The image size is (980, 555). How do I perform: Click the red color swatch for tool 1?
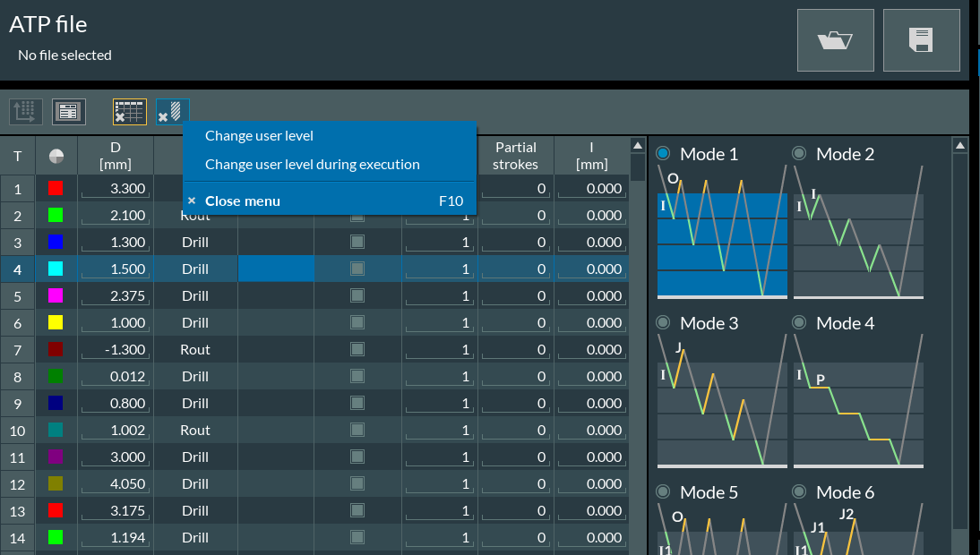(56, 188)
